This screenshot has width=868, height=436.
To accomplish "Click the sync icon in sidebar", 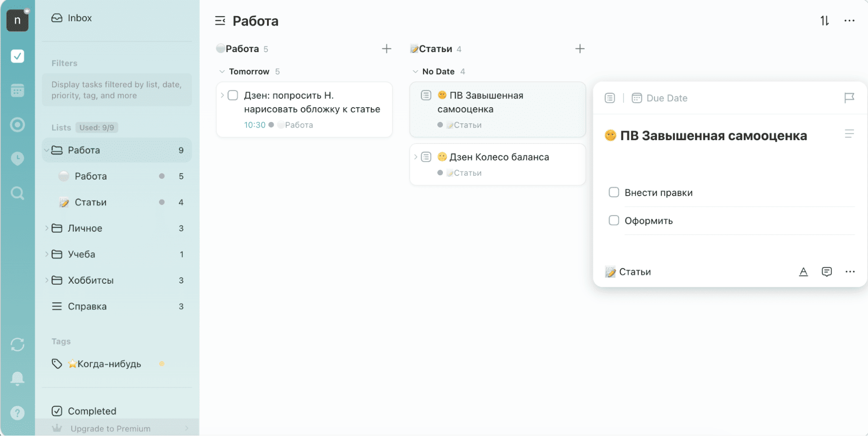I will [x=17, y=345].
